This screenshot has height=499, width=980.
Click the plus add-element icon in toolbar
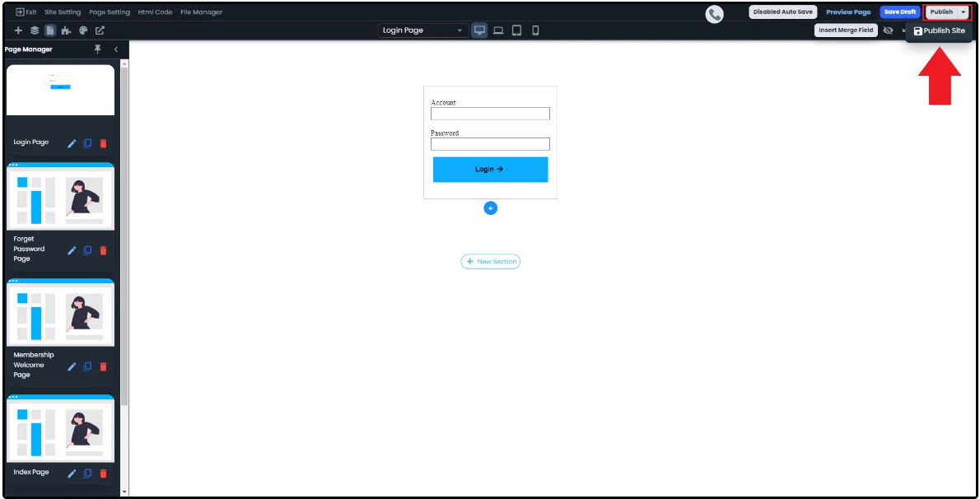click(x=18, y=30)
